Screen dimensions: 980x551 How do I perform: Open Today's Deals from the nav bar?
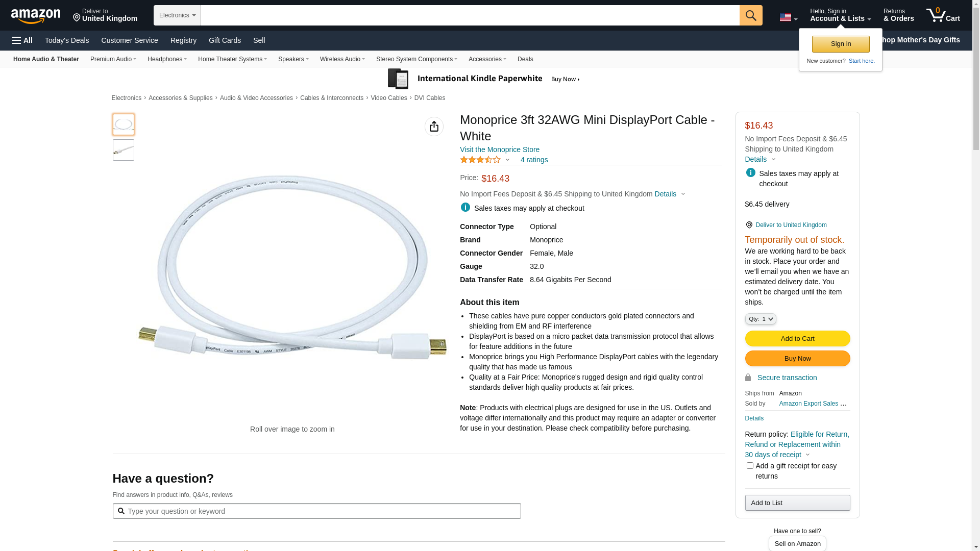[67, 40]
